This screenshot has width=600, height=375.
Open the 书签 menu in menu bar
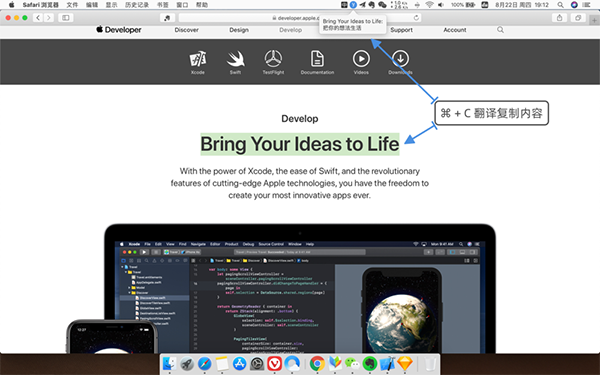click(163, 5)
